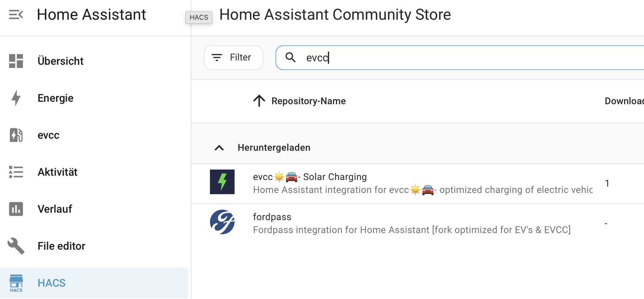
Task: Click the evcc charging station sidebar icon
Action: (16, 135)
